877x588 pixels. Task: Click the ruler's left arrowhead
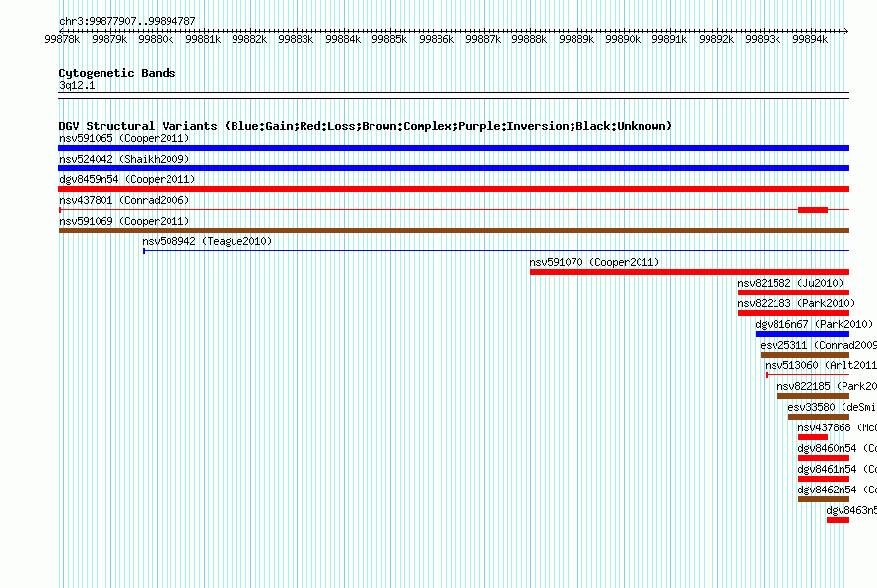[61, 31]
